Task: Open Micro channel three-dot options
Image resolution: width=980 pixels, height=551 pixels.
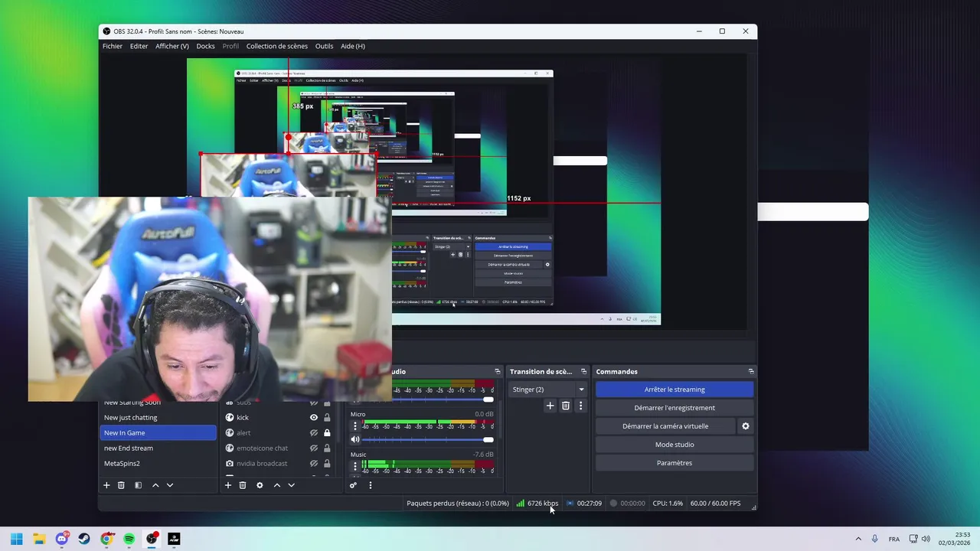Action: (x=354, y=425)
